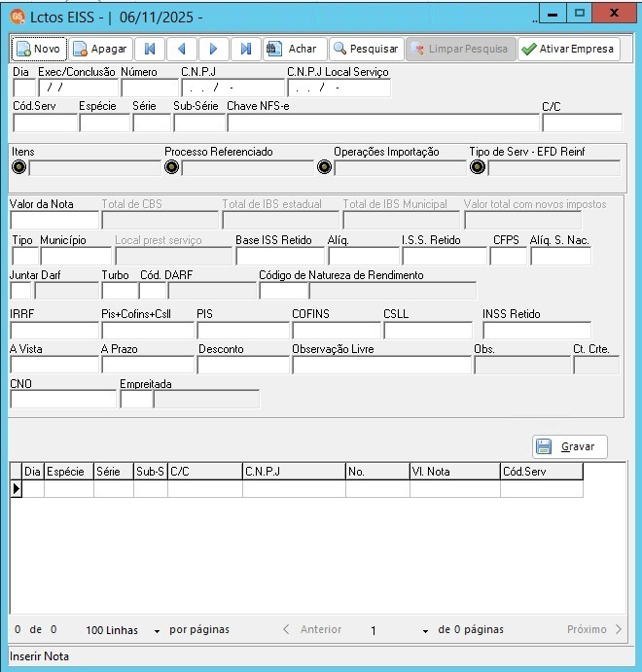Click the Turbo input field

[x=120, y=291]
